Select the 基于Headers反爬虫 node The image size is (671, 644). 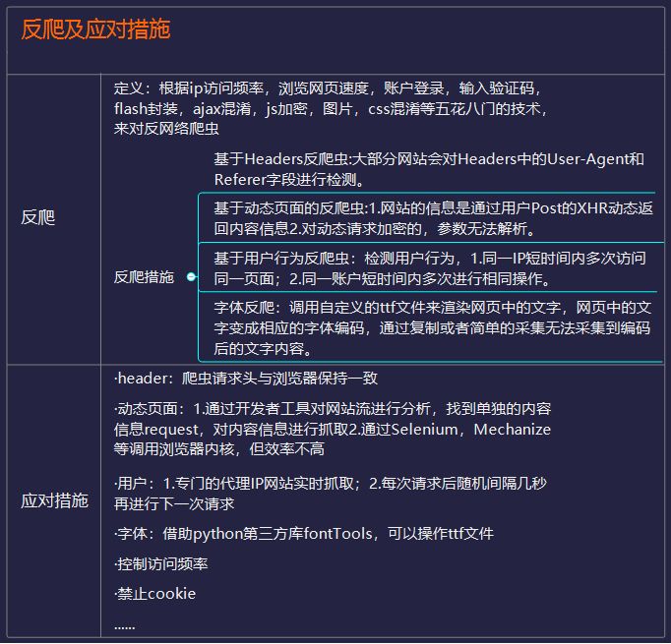pyautogui.click(x=429, y=169)
